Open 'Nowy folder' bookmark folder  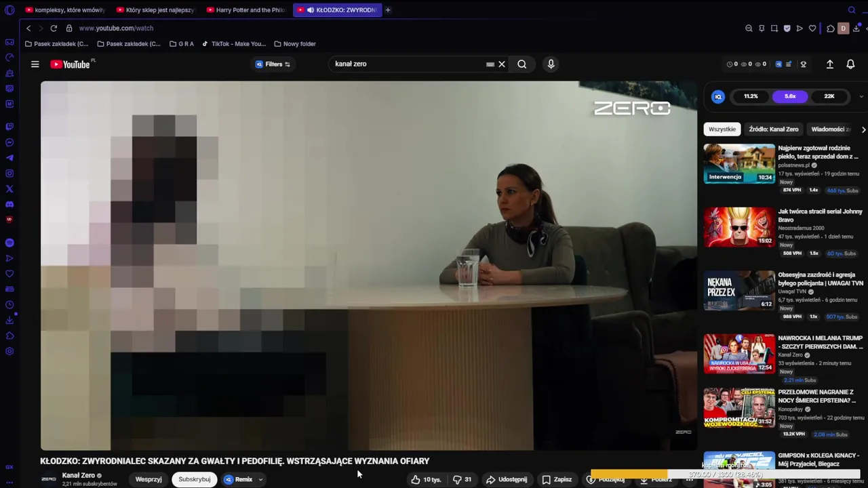295,44
